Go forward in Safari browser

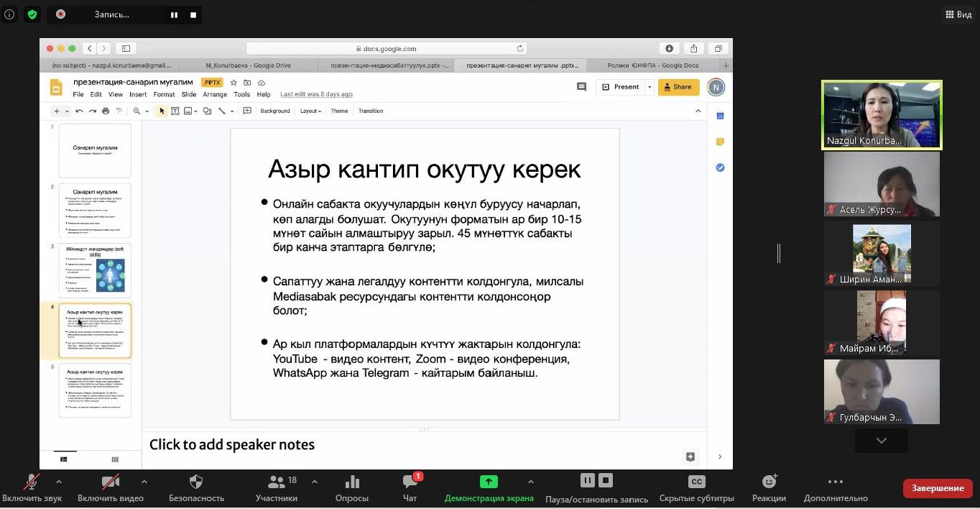[103, 48]
